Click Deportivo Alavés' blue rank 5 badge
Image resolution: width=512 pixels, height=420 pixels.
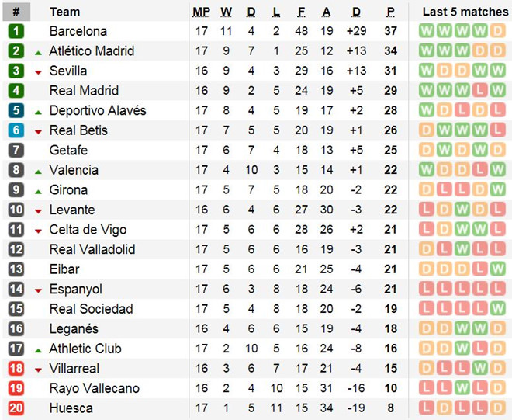(16, 110)
